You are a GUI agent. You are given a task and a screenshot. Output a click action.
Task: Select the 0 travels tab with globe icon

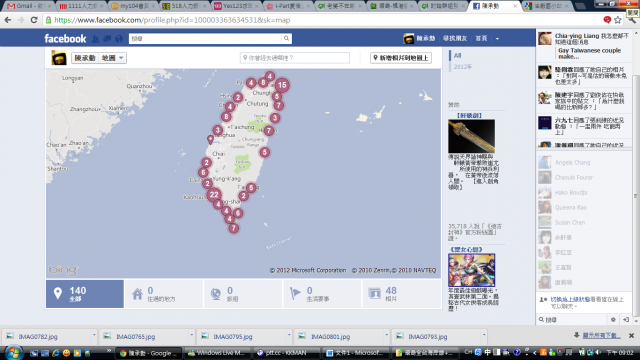coord(243,294)
